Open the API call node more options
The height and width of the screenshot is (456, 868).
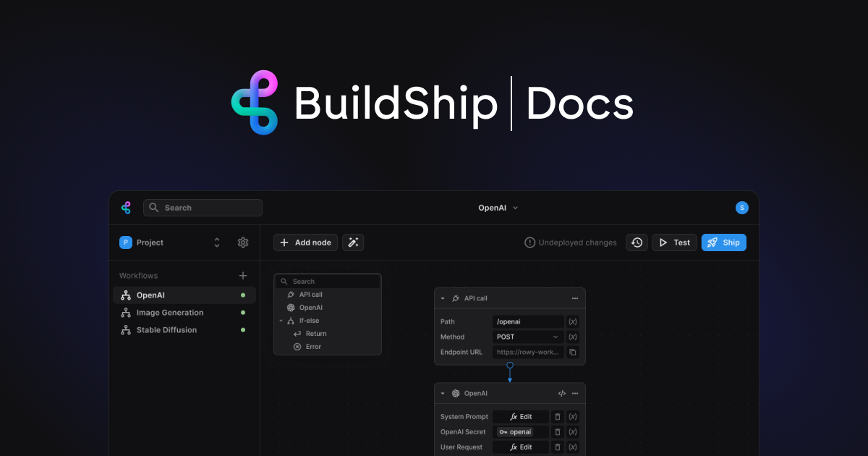575,298
